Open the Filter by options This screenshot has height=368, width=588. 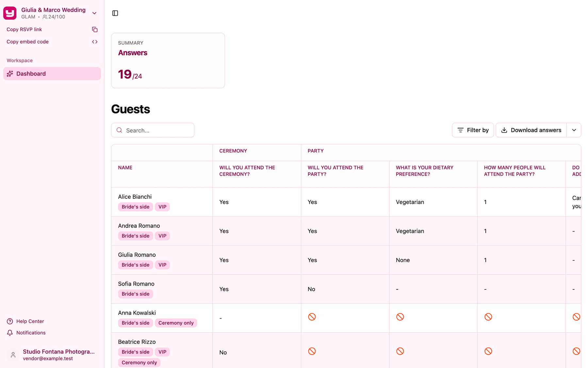[x=473, y=130]
